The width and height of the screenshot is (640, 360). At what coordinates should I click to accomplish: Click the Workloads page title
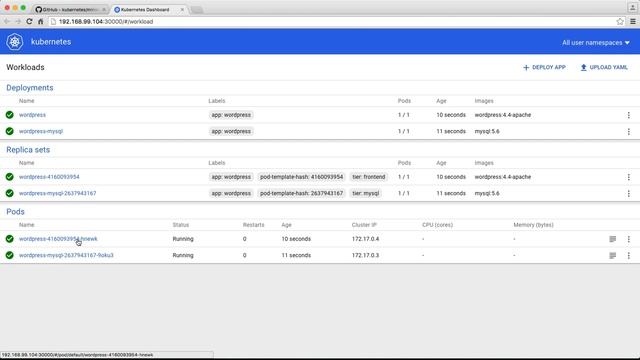[25, 67]
